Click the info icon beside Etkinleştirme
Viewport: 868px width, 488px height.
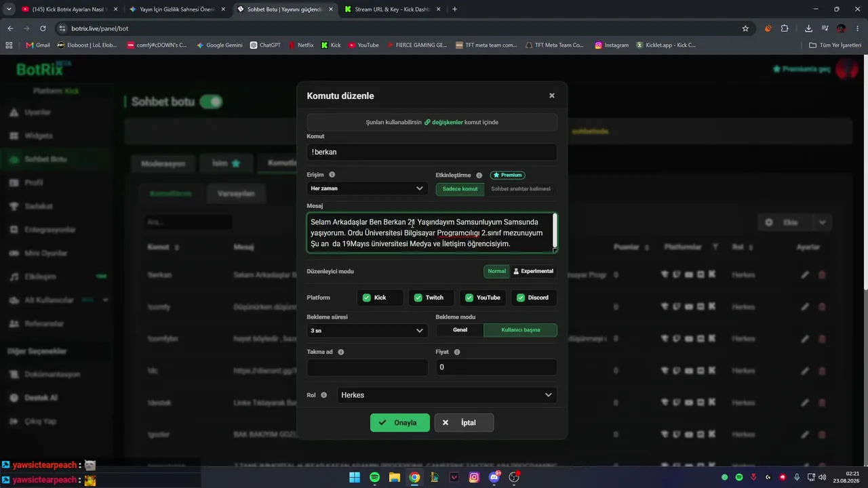pyautogui.click(x=479, y=175)
